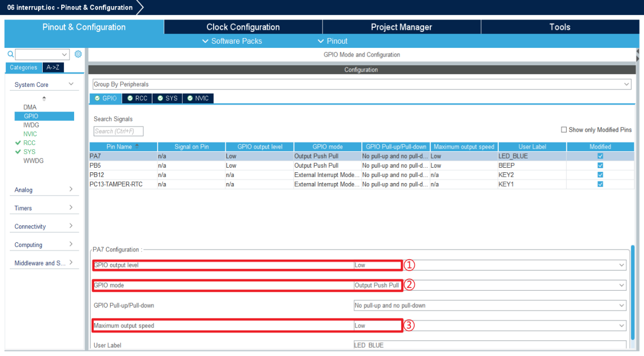Click the BEEP user label cell
644x356 pixels.
point(532,166)
